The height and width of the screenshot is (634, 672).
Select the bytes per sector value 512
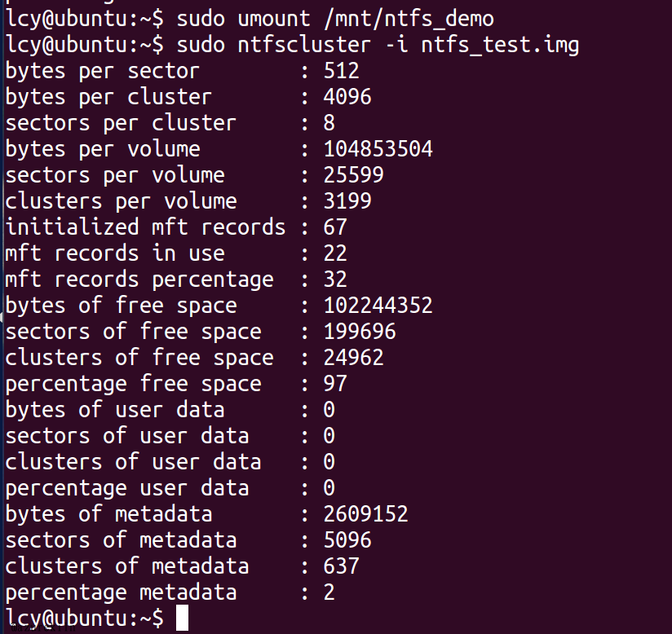341,71
